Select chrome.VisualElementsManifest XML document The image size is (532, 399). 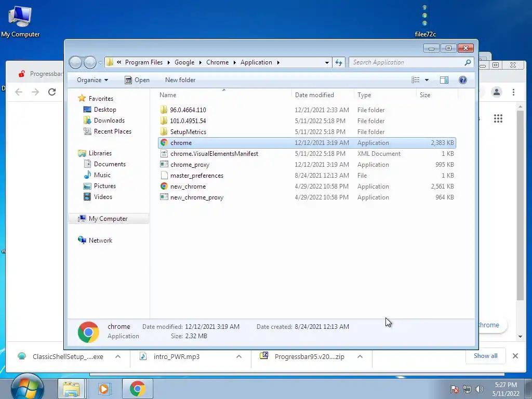click(307, 154)
